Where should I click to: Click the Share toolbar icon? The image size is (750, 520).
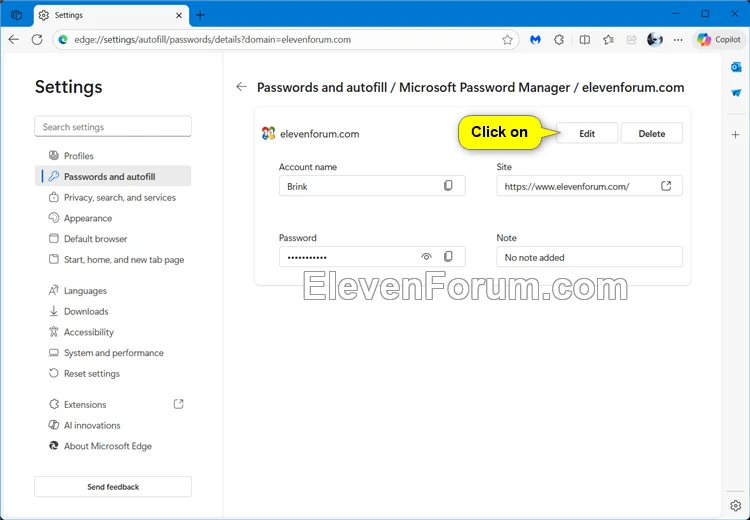(x=631, y=40)
